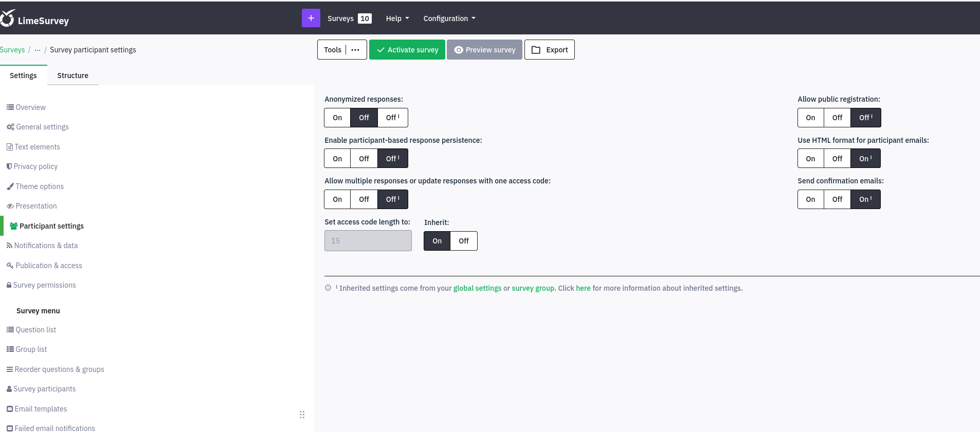The height and width of the screenshot is (432, 980).
Task: Click the access code length field
Action: click(x=368, y=241)
